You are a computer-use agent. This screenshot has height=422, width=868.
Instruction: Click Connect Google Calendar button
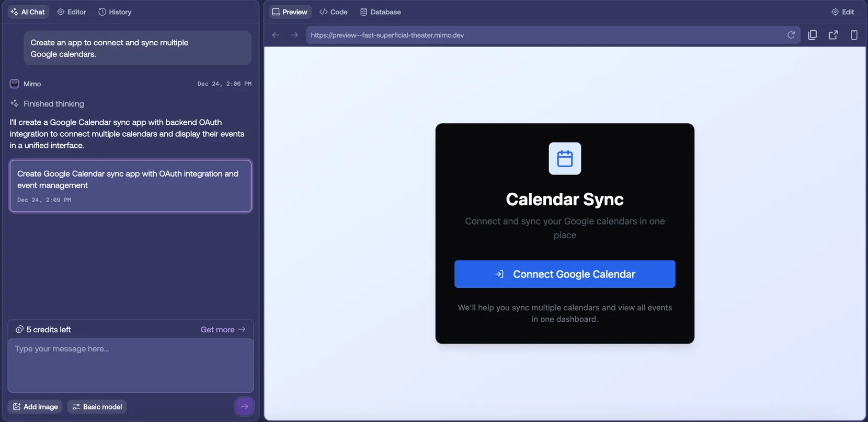[x=565, y=274]
